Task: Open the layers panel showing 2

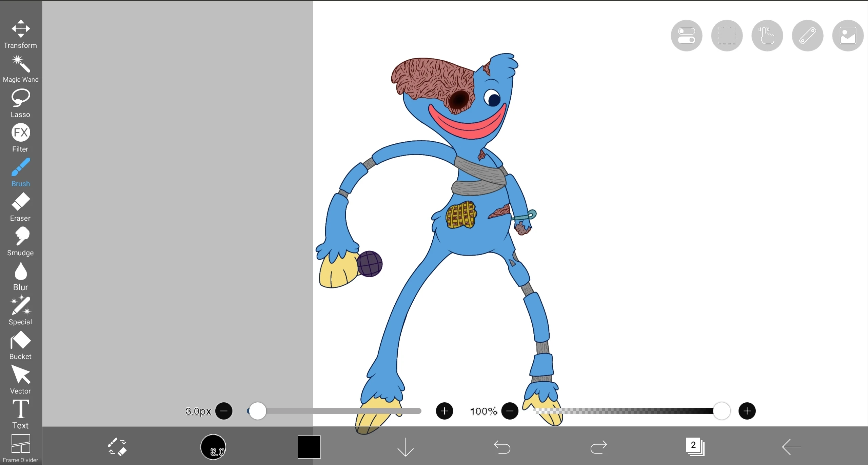Action: pyautogui.click(x=694, y=447)
